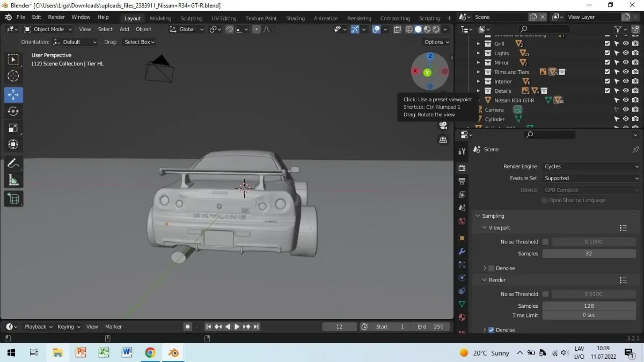Activate the 3D Cursor tool
Image resolution: width=644 pixels, height=362 pixels.
point(13,76)
